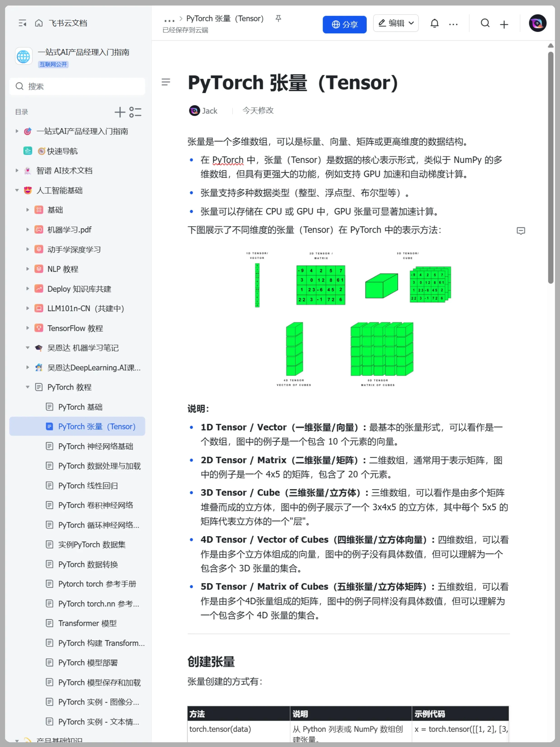
Task: Collapse 人工智能基础 section
Action: tap(17, 190)
